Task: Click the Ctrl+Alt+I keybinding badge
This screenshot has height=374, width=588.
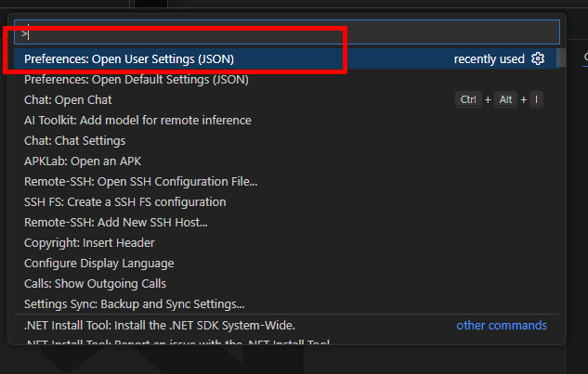Action: 500,100
